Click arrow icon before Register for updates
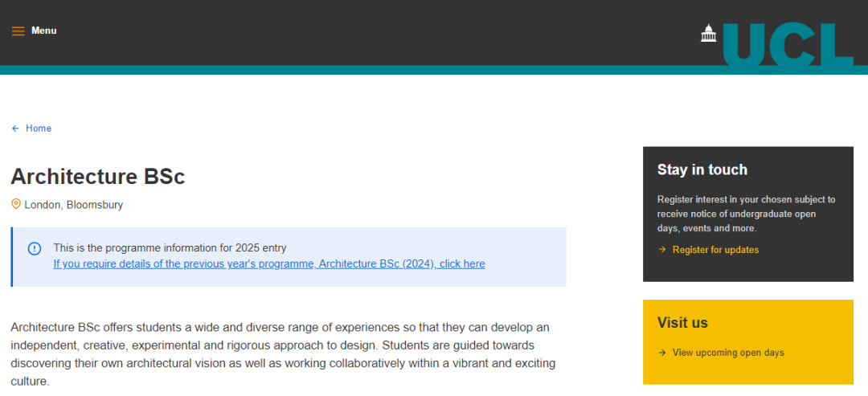The width and height of the screenshot is (868, 396). [661, 250]
